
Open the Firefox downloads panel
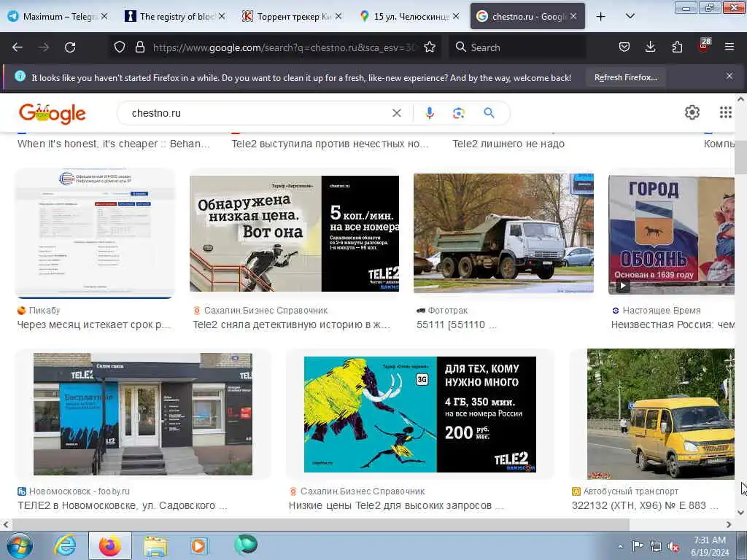coord(650,47)
